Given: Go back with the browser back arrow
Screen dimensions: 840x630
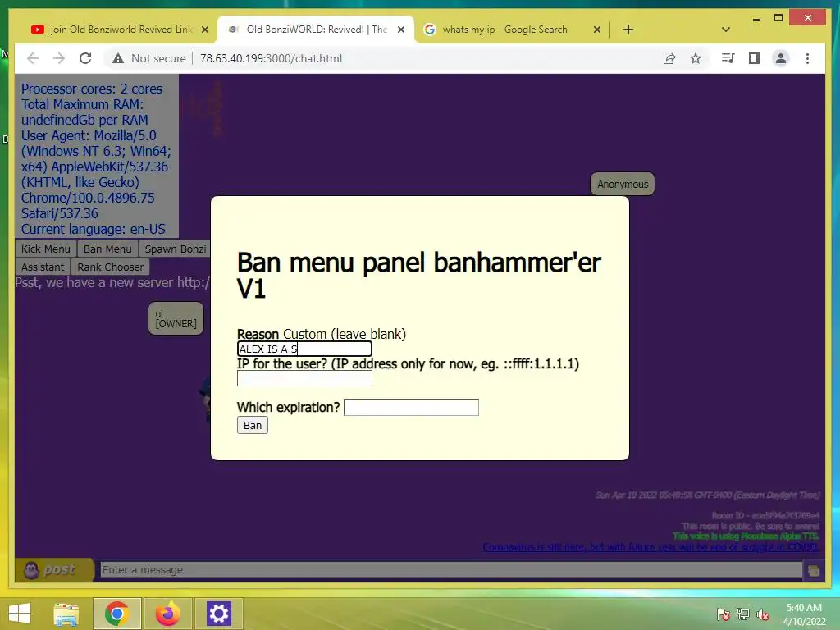Looking at the screenshot, I should 33,58.
